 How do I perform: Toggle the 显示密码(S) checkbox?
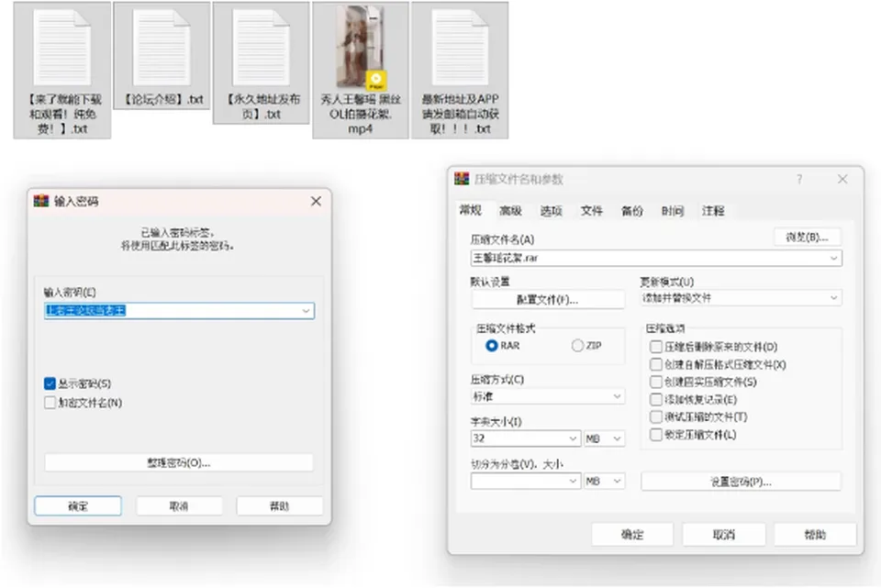coord(50,383)
